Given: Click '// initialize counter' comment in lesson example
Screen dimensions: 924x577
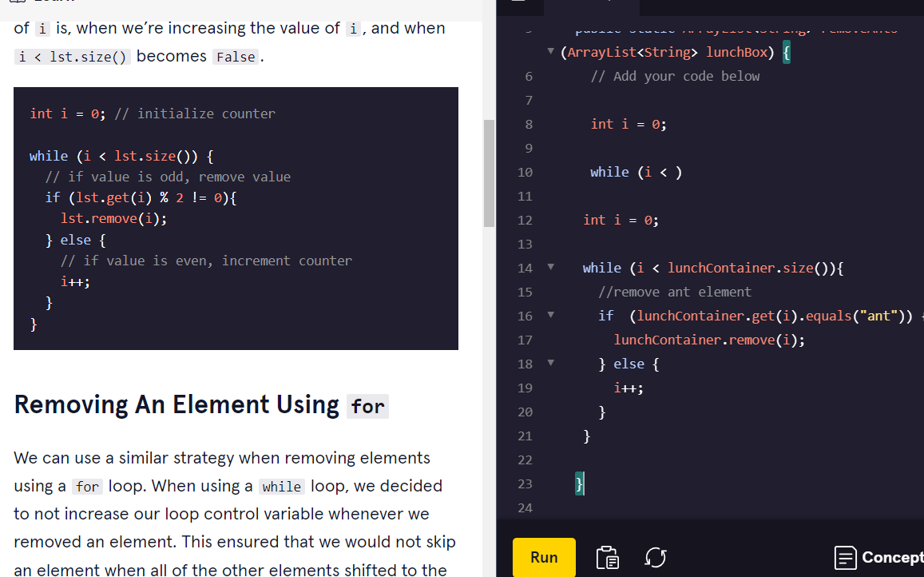Looking at the screenshot, I should click(x=195, y=113).
